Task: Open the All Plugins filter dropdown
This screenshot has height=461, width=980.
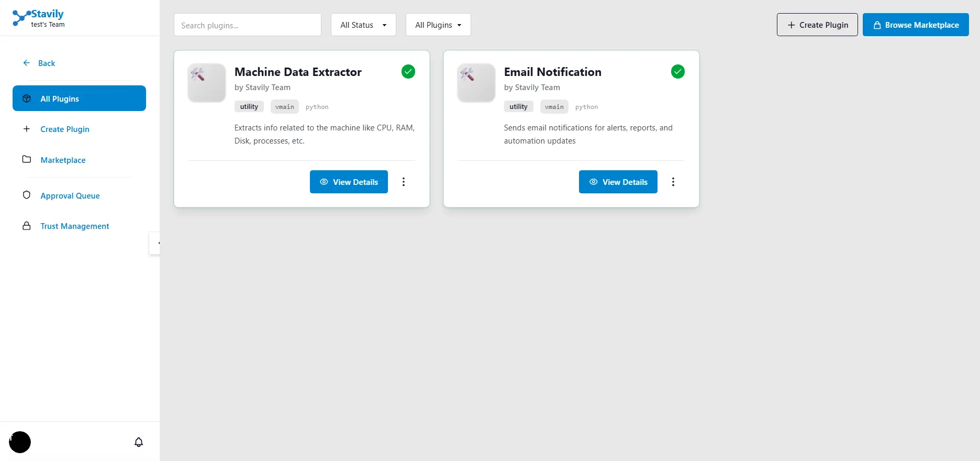Action: tap(438, 25)
